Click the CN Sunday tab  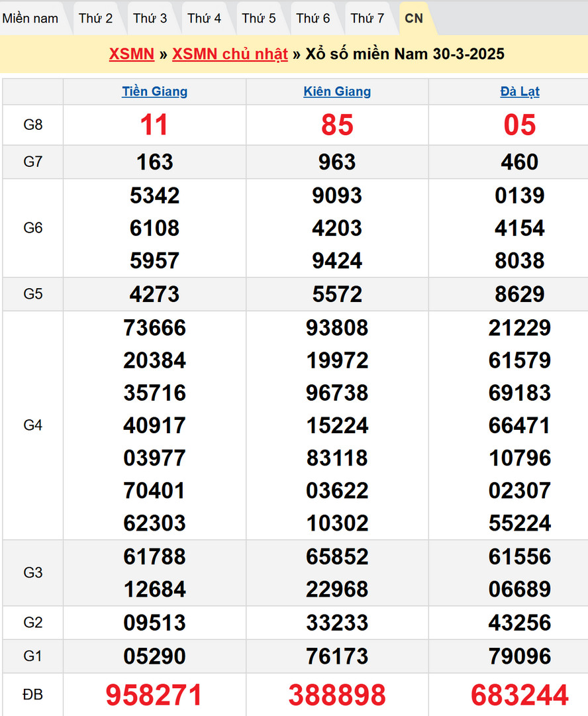[414, 19]
